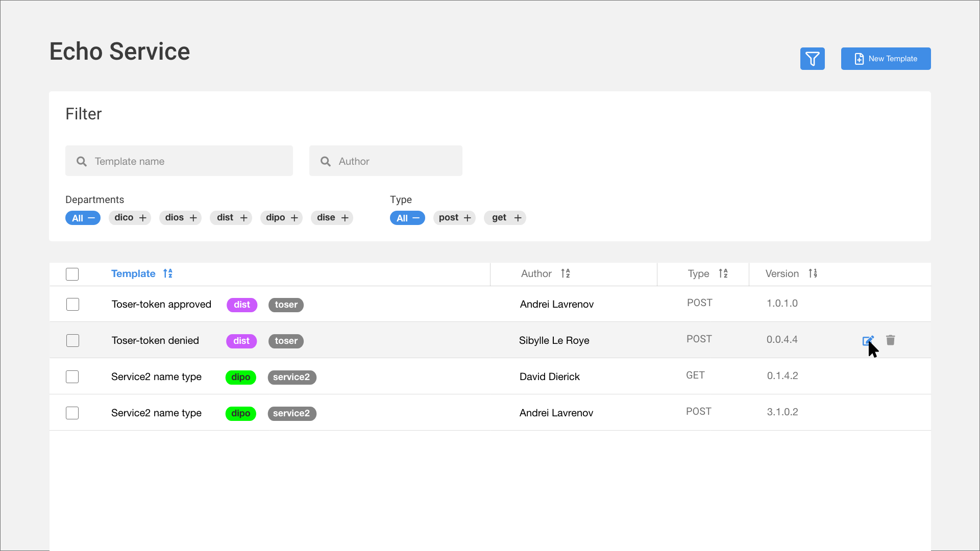Click the Type column sort icon
Screen dimensions: 980x551
coord(723,273)
